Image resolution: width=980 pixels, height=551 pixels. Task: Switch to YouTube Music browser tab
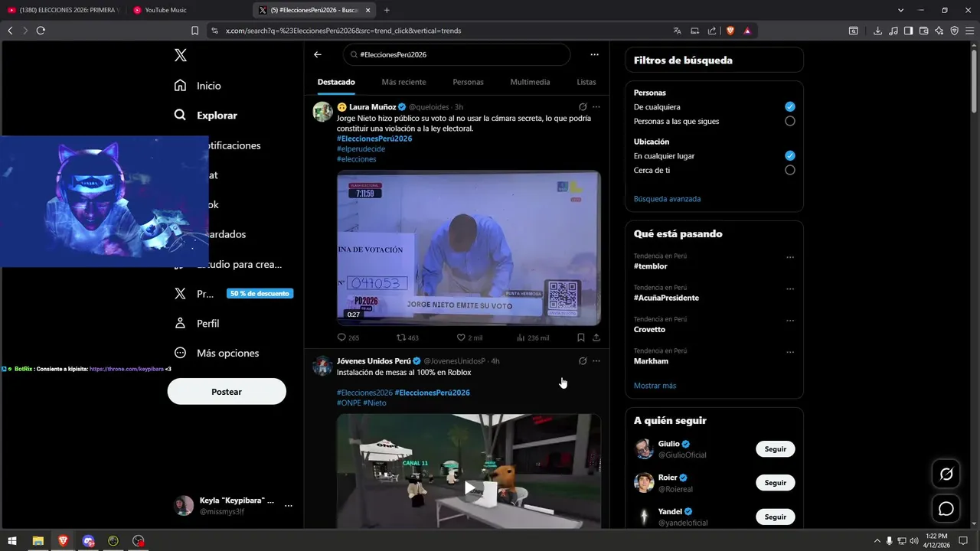(x=187, y=10)
